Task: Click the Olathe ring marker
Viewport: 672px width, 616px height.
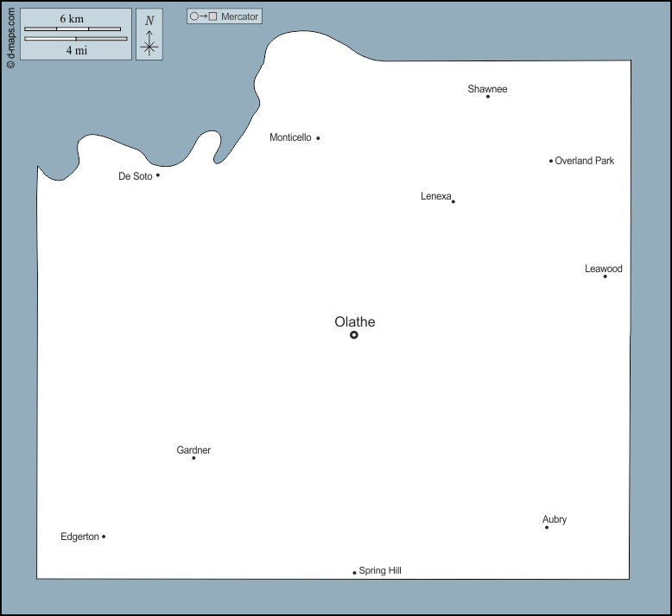Action: coord(354,334)
